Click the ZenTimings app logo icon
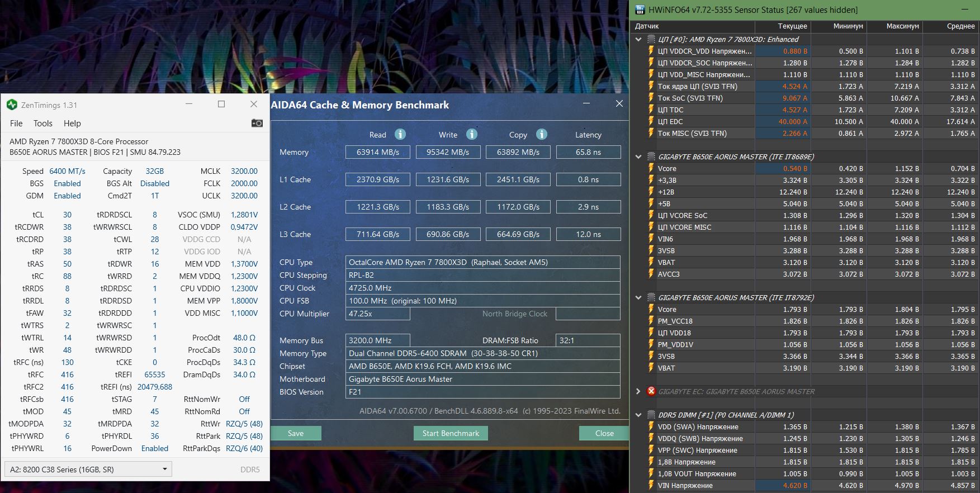The width and height of the screenshot is (980, 493). pos(12,105)
